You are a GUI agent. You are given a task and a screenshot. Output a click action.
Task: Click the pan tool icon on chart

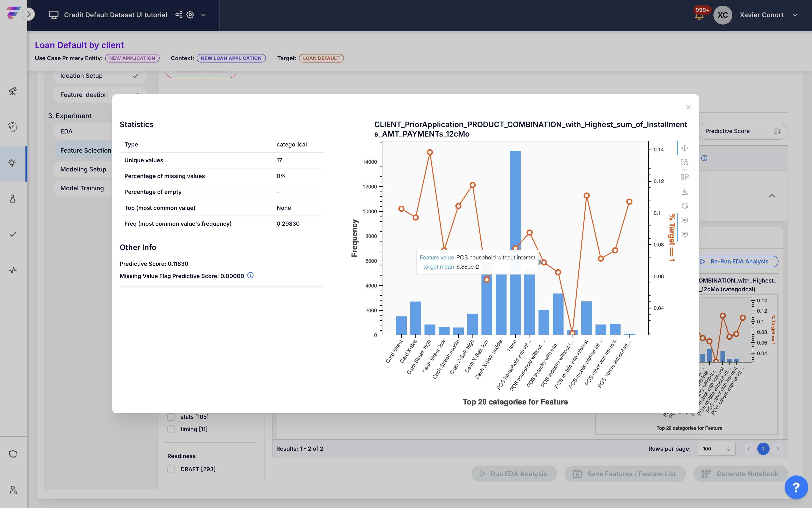[x=684, y=148]
